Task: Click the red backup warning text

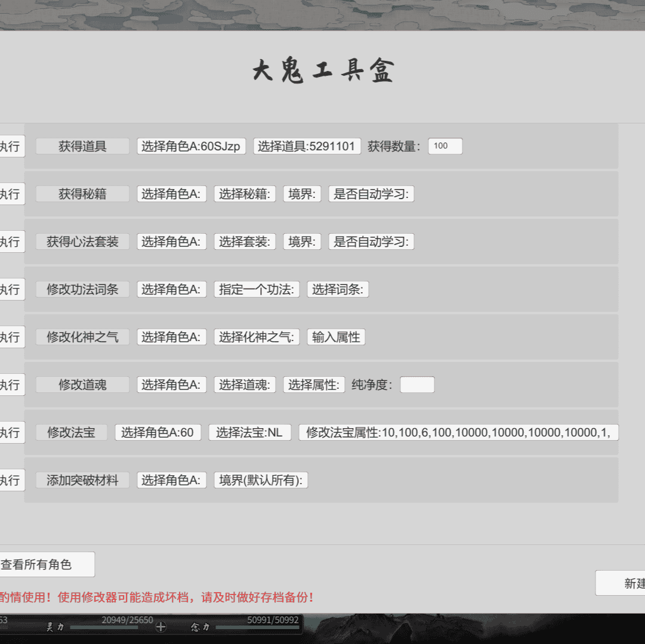Action: coord(157,597)
